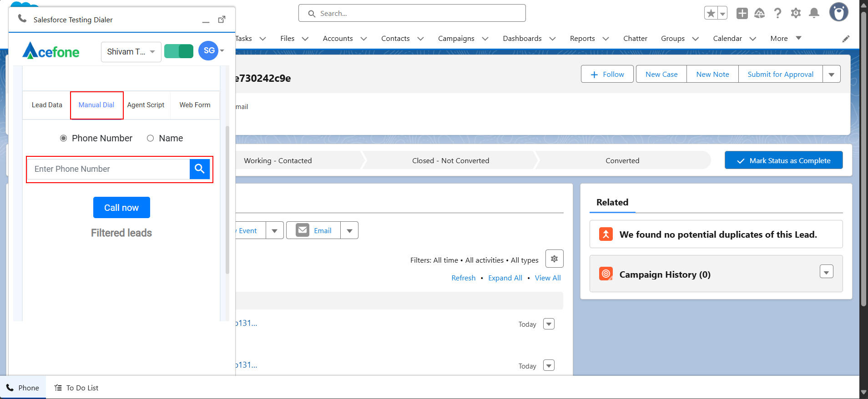Click the Call now button
868x399 pixels.
pos(121,208)
